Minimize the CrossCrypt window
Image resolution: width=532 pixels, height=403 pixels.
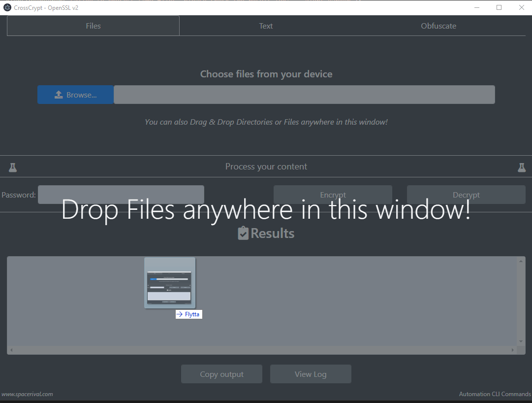tap(477, 7)
